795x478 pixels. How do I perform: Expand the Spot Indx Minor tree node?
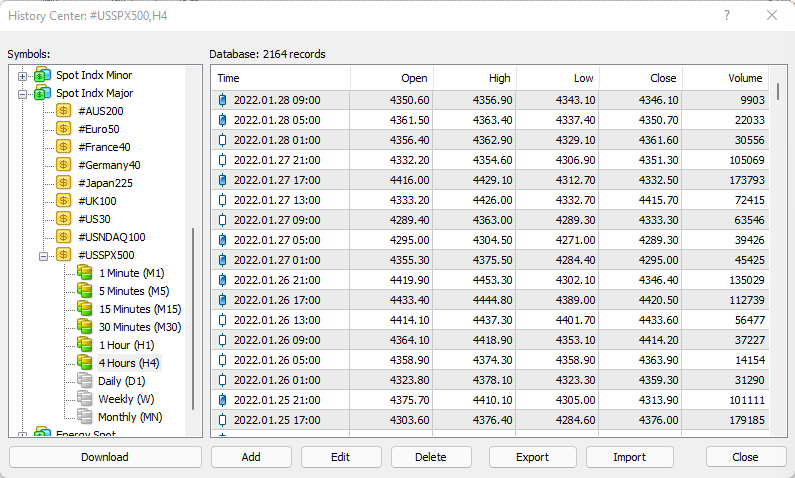click(22, 76)
